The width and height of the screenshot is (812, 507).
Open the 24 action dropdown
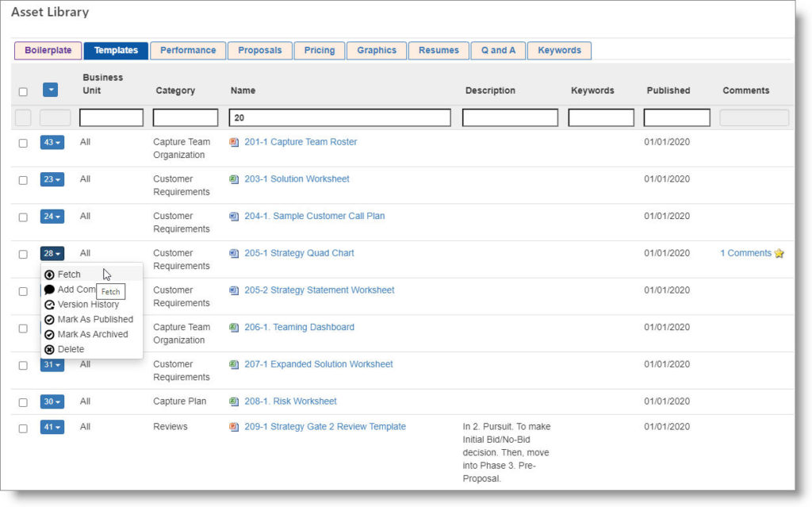click(52, 216)
